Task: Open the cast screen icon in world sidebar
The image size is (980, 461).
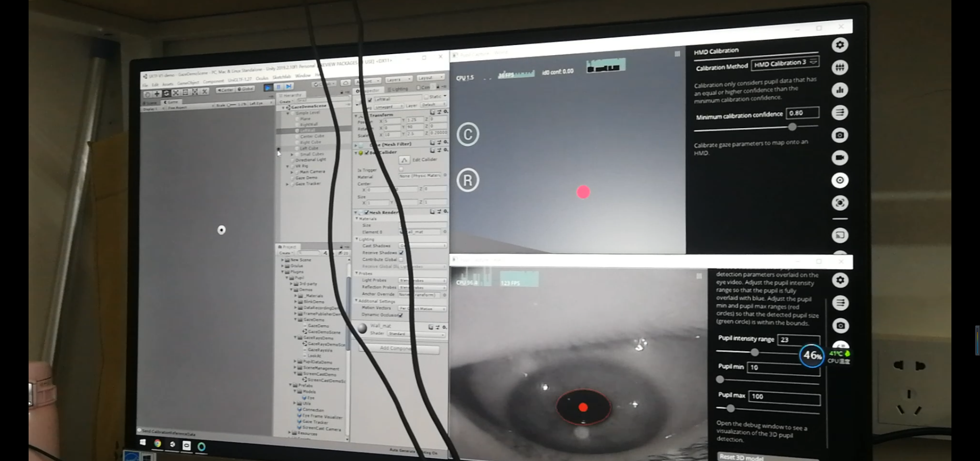Action: click(840, 235)
